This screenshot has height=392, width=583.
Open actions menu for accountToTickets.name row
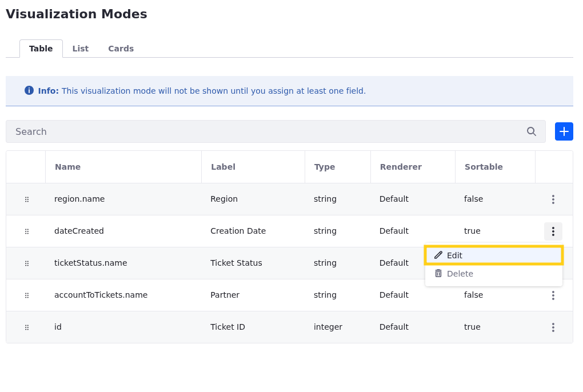point(553,295)
